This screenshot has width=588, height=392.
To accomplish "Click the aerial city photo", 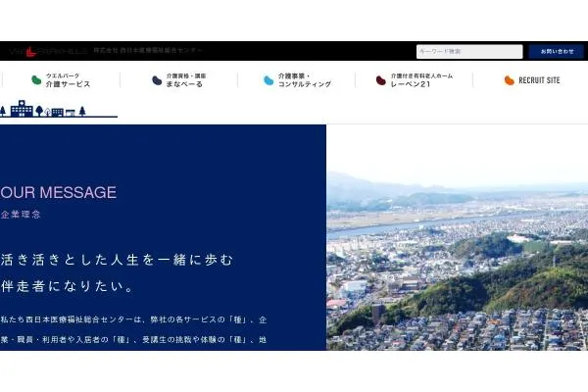I will point(457,237).
